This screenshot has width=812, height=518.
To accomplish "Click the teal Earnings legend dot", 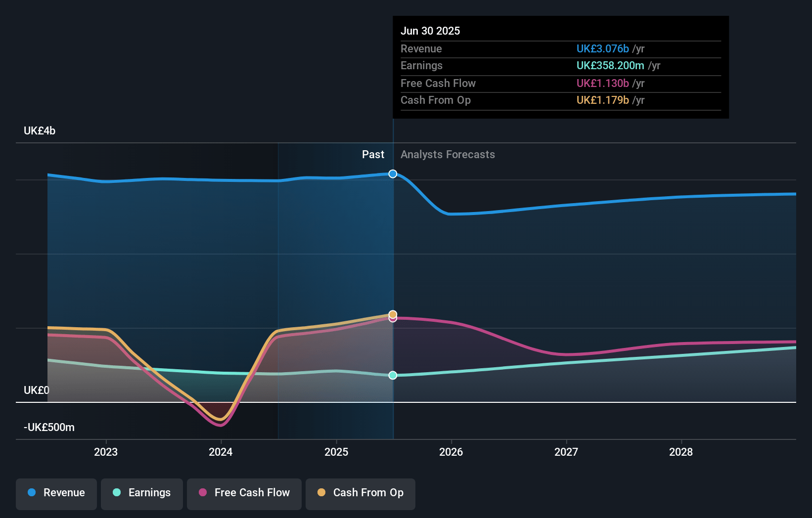I will [117, 493].
